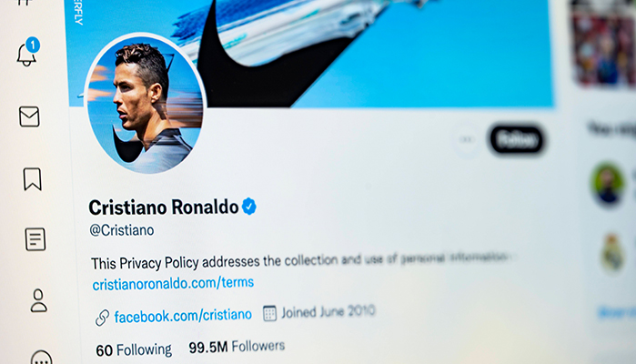Image resolution: width=636 pixels, height=364 pixels.
Task: Click the @Cristiano handle text
Action: [x=122, y=230]
